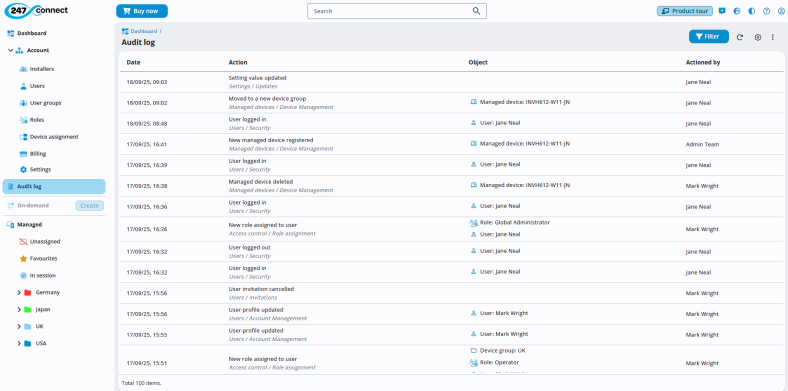This screenshot has width=788, height=391.
Task: Open the Favourites star group
Action: pos(43,259)
